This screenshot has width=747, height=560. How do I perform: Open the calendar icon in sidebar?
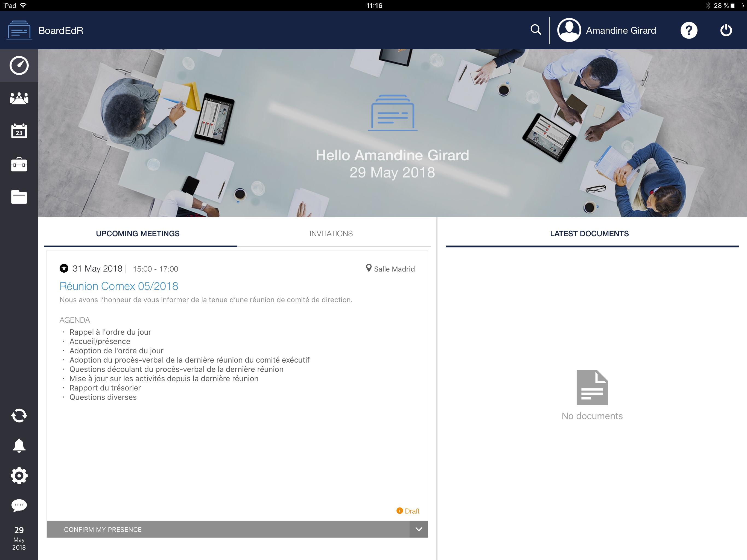tap(19, 131)
